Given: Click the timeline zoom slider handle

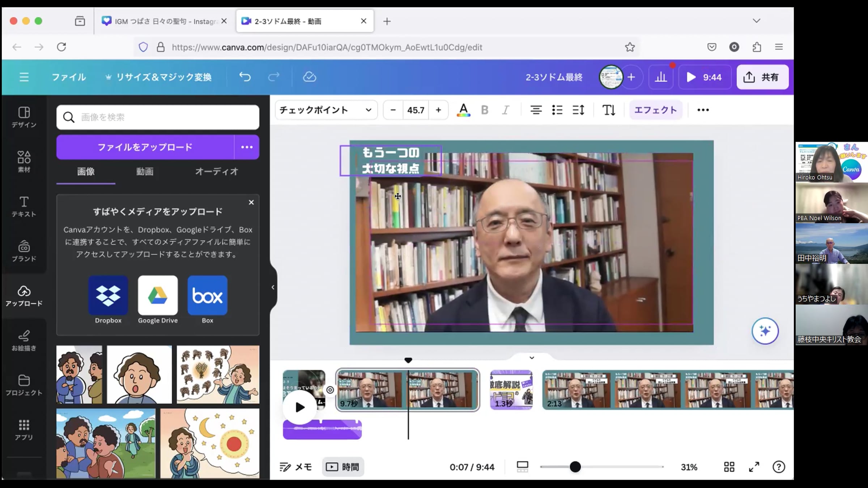Looking at the screenshot, I should pos(575,467).
